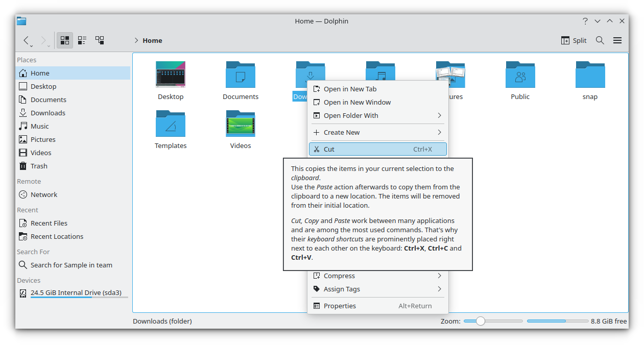
Task: Click the Zoom slider handle
Action: click(x=480, y=321)
